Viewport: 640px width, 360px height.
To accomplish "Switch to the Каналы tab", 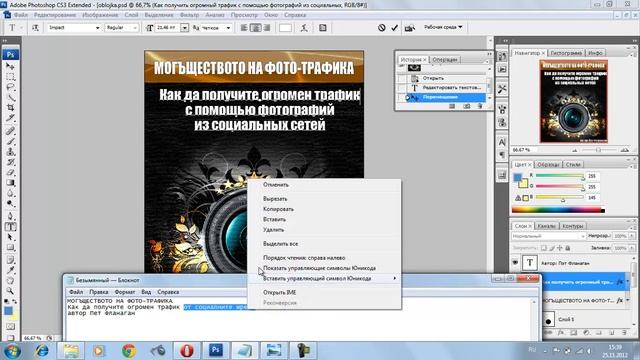I will point(546,226).
